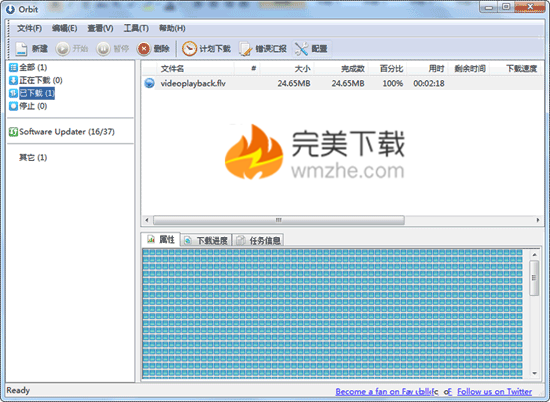Select the Stopped (停止) category icon
Screen dimensions: 550x402
coord(13,106)
